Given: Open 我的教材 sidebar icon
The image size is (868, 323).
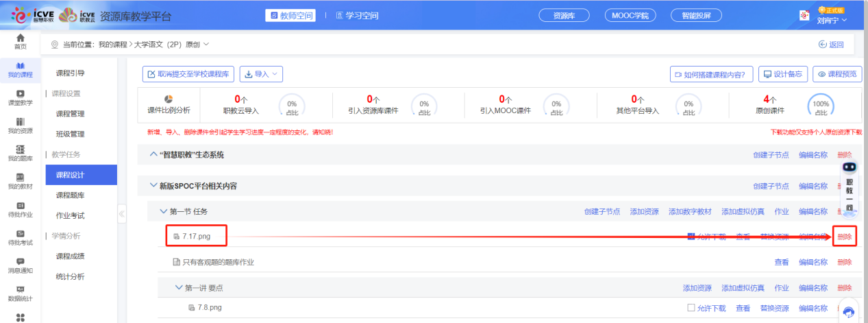Looking at the screenshot, I should [x=21, y=178].
